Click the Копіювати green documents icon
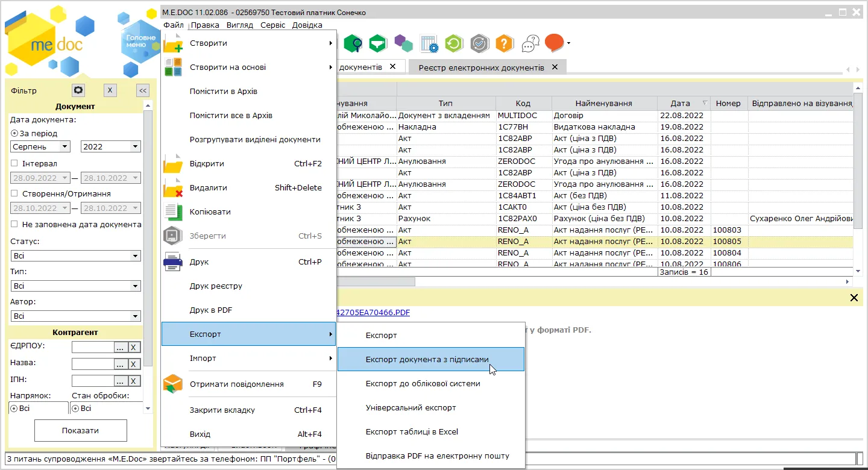Screen dimensions: 868x470 click(173, 212)
